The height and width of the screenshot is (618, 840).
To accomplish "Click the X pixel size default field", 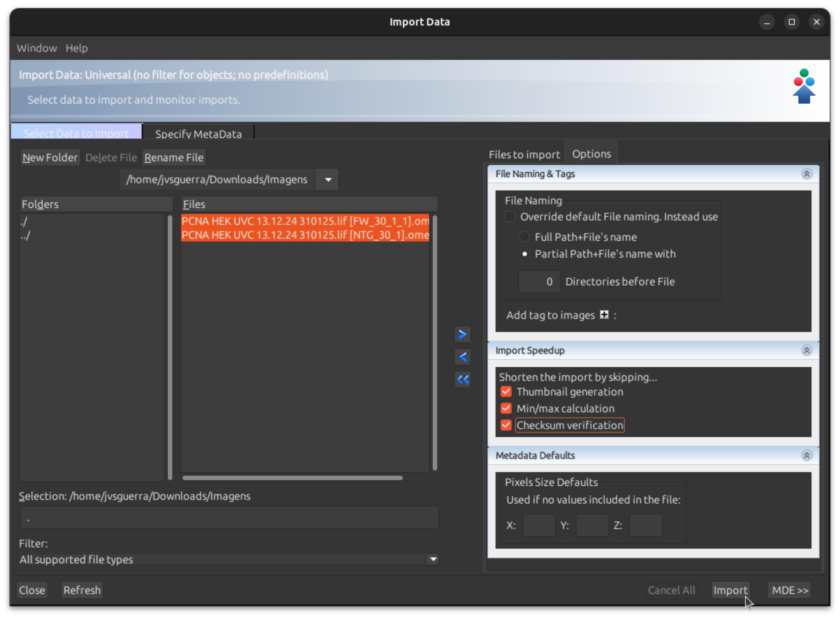I will [x=539, y=525].
